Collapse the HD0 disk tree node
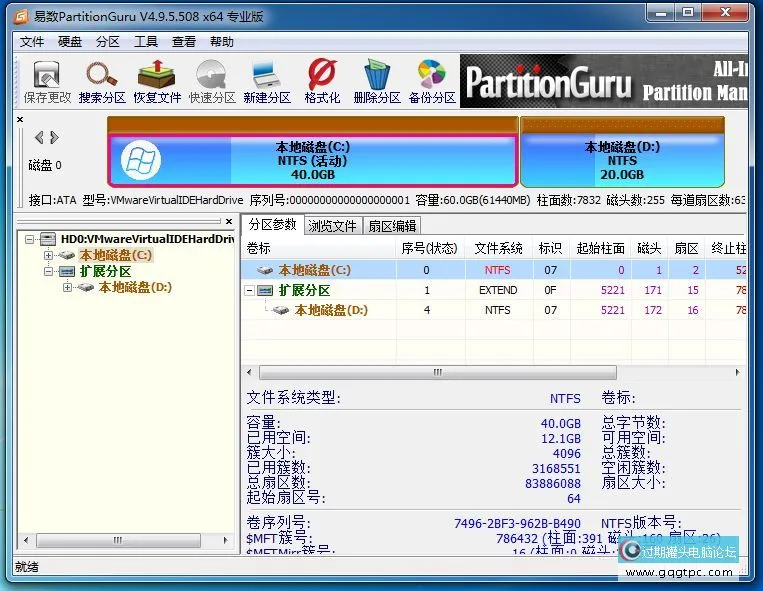Screen dimensions: 763x591 30,239
